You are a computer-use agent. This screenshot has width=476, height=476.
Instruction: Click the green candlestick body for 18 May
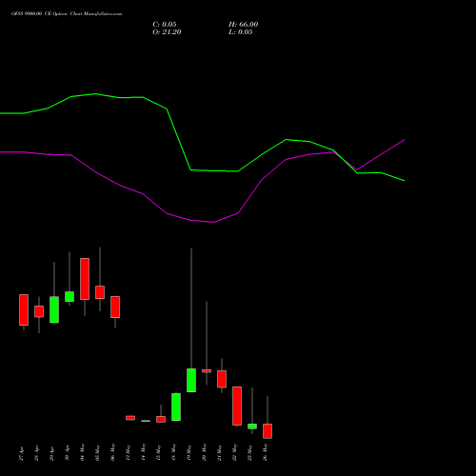[176, 407]
